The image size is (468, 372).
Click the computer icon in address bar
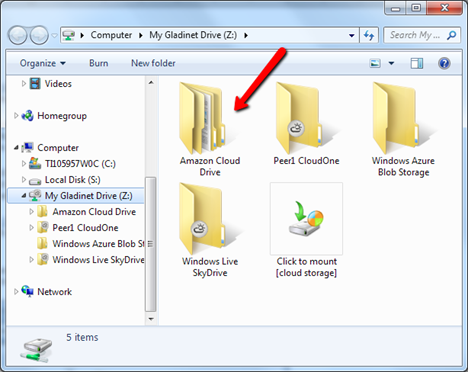[x=69, y=35]
